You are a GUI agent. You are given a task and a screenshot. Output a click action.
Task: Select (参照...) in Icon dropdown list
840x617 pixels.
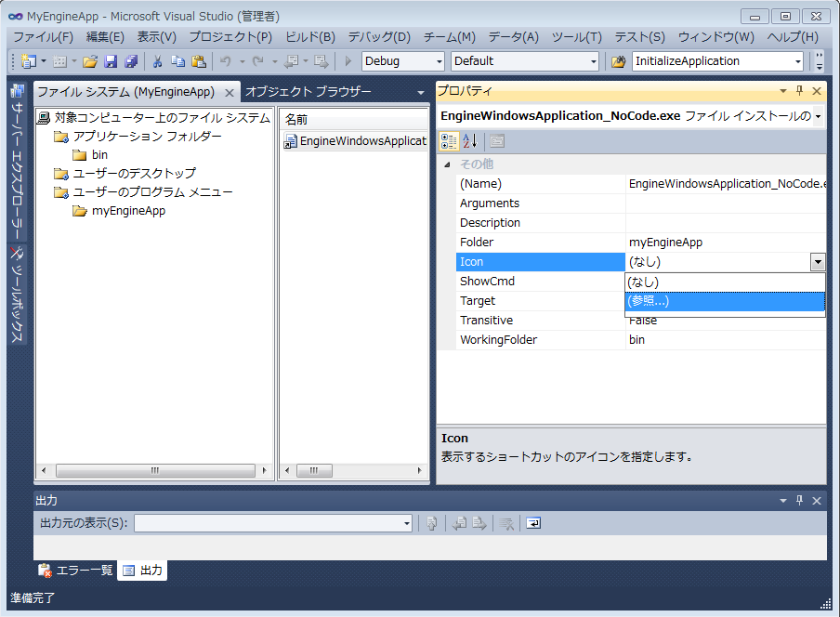[725, 301]
